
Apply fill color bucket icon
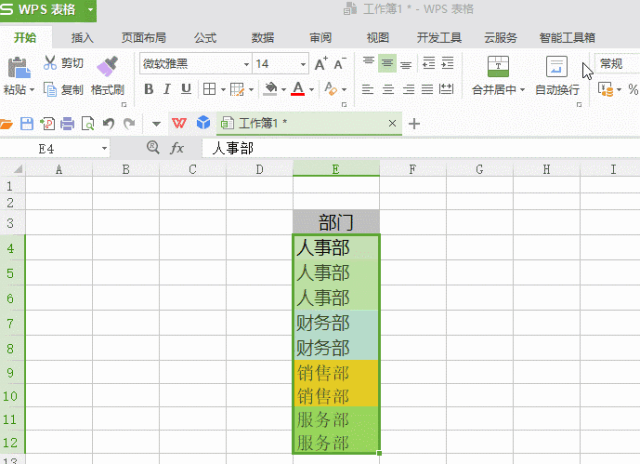coord(270,89)
